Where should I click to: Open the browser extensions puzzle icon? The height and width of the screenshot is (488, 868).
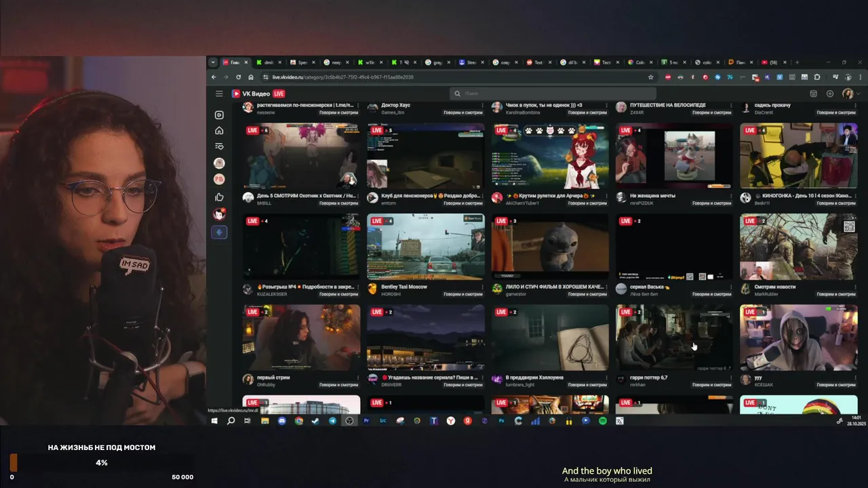coord(817,77)
